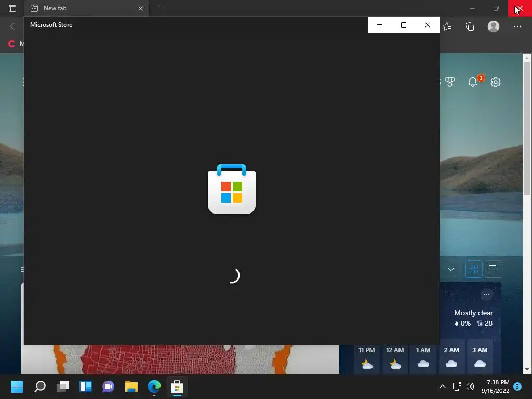This screenshot has width=532, height=399.
Task: Open the Edge profile avatar
Action: click(494, 26)
